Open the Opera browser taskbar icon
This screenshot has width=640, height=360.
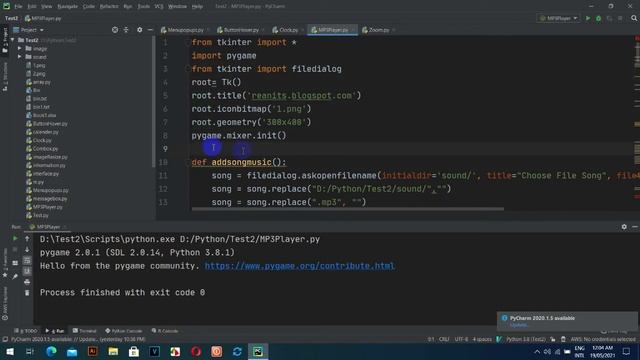coord(196,351)
